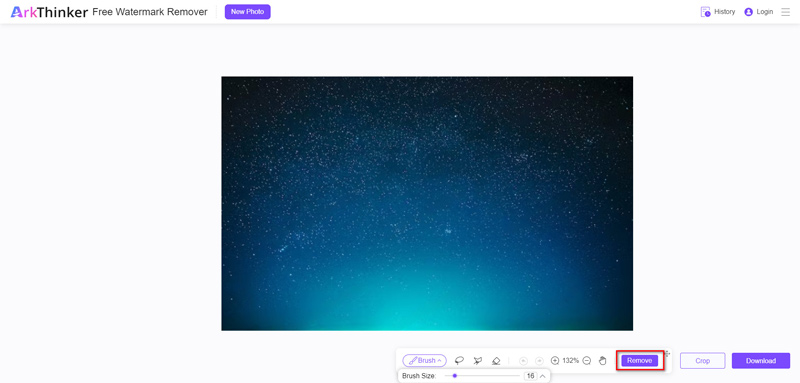Upload a New Photo
Screen dimensions: 800x383
coord(247,12)
